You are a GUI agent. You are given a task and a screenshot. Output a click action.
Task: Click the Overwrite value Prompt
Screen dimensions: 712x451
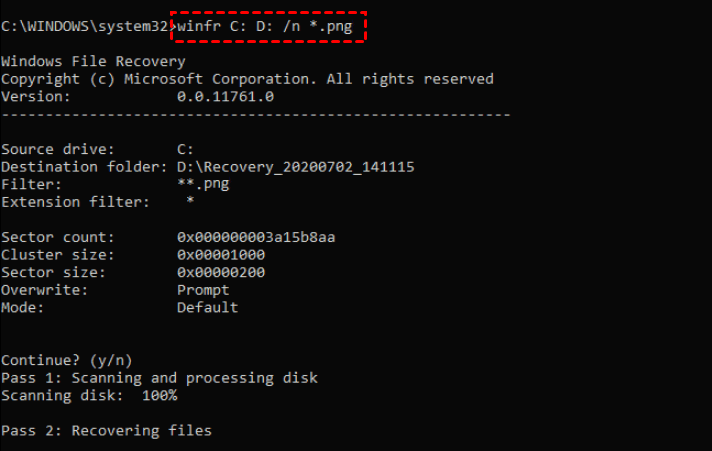click(x=203, y=290)
